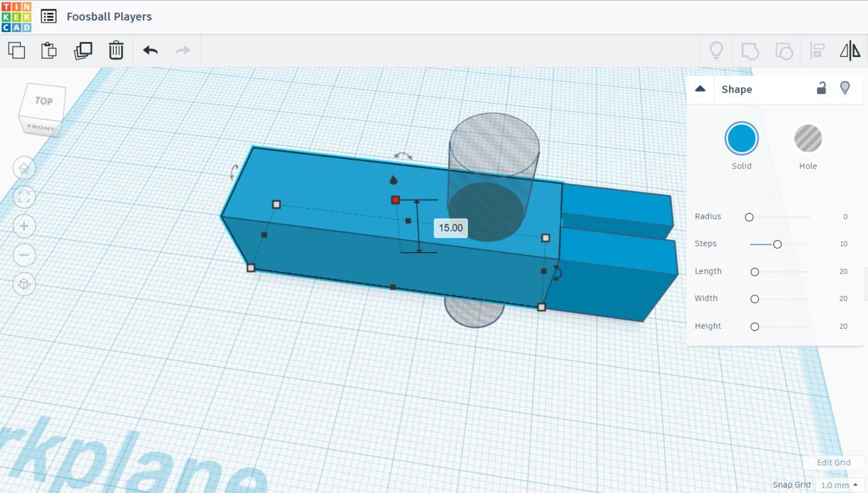Viewport: 868px width, 493px height.
Task: Click the Length value 20
Action: click(843, 271)
